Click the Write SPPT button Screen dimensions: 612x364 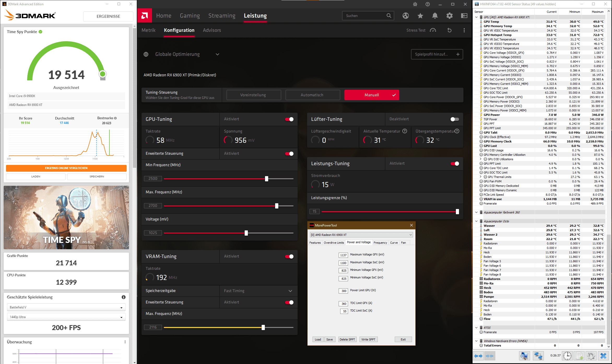coord(368,339)
